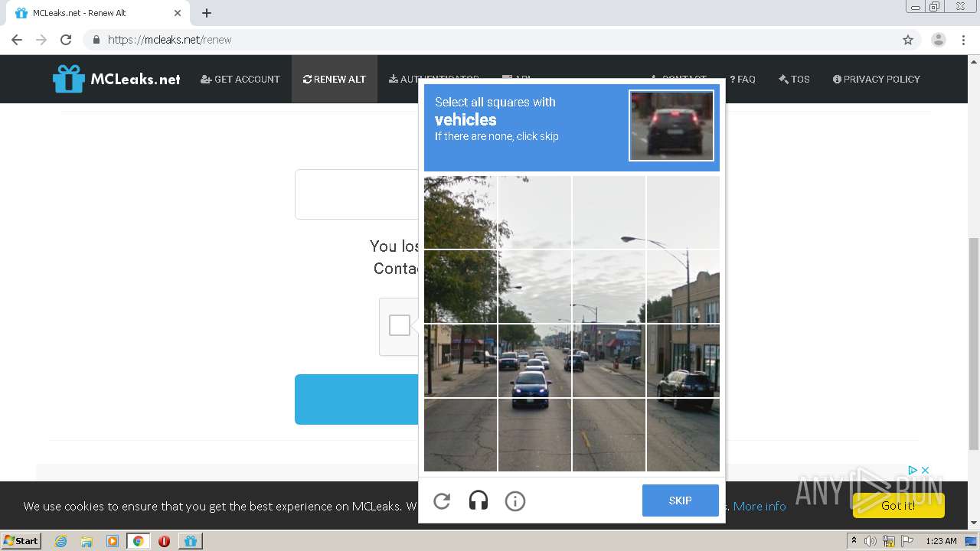This screenshot has width=980, height=551.
Task: Switch to Chrome in taskbar
Action: 139,541
